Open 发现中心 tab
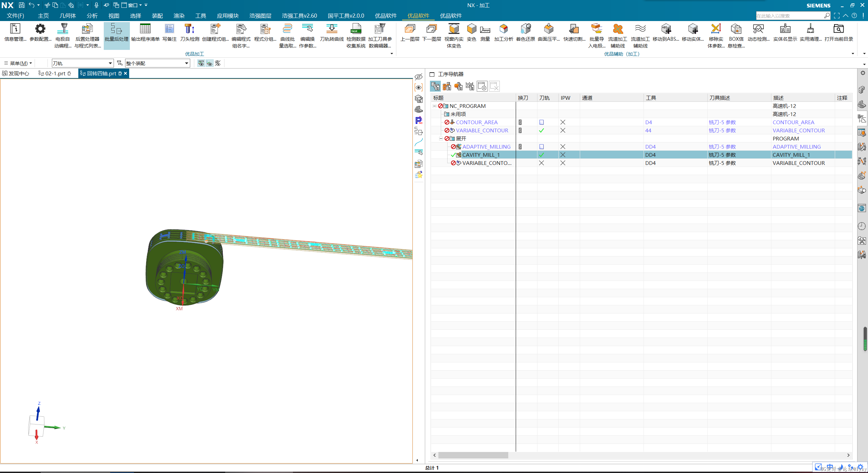Screen dimensions: 868x473 (16, 73)
